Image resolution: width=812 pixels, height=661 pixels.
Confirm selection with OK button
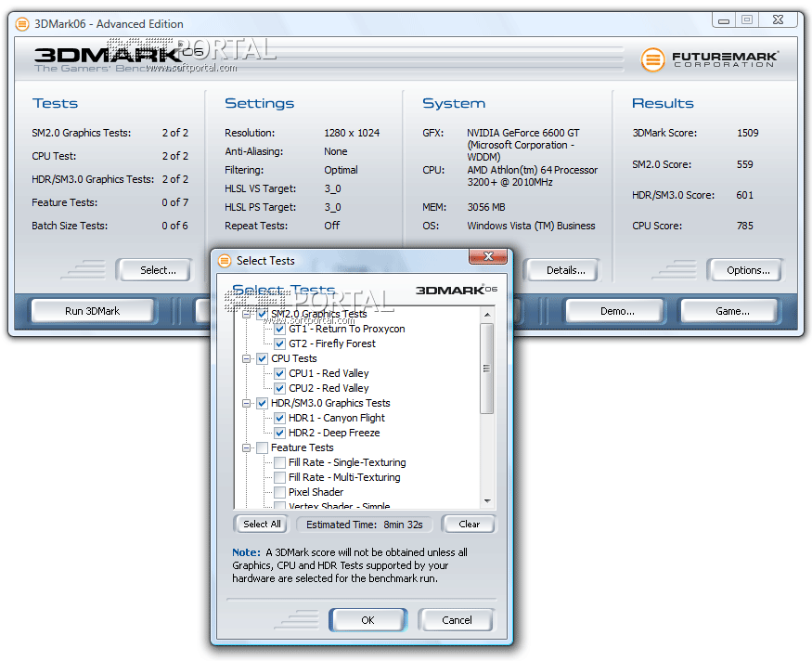click(x=367, y=620)
